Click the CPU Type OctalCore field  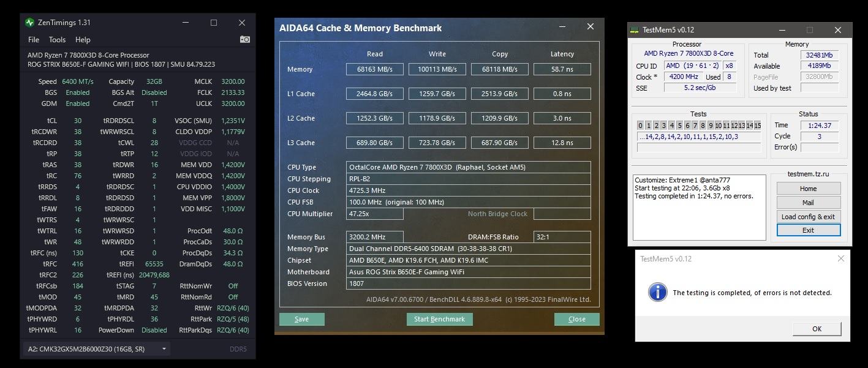[x=468, y=167]
